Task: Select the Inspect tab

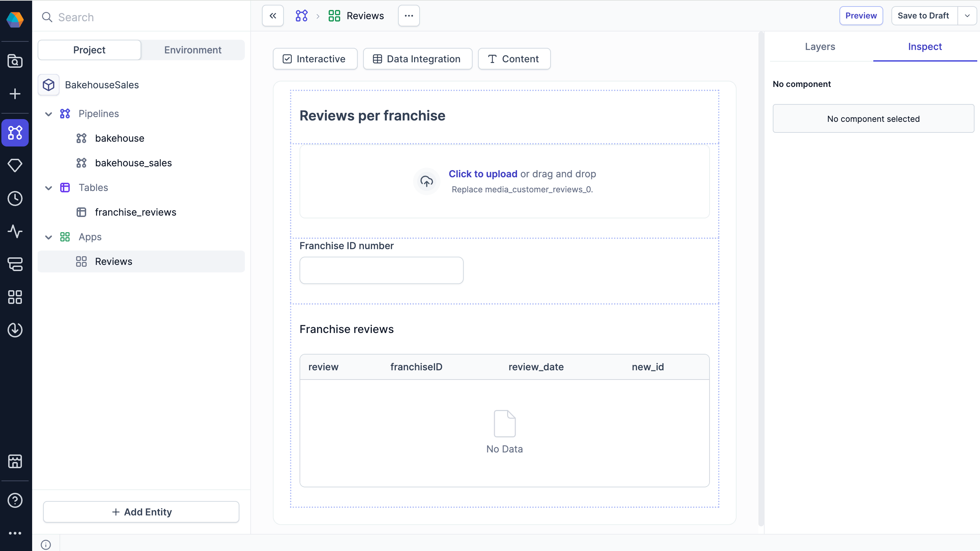Action: (925, 47)
